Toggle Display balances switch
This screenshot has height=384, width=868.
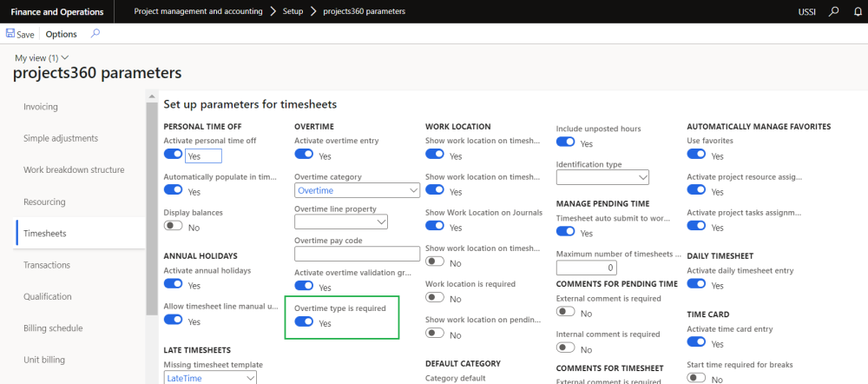click(x=174, y=226)
